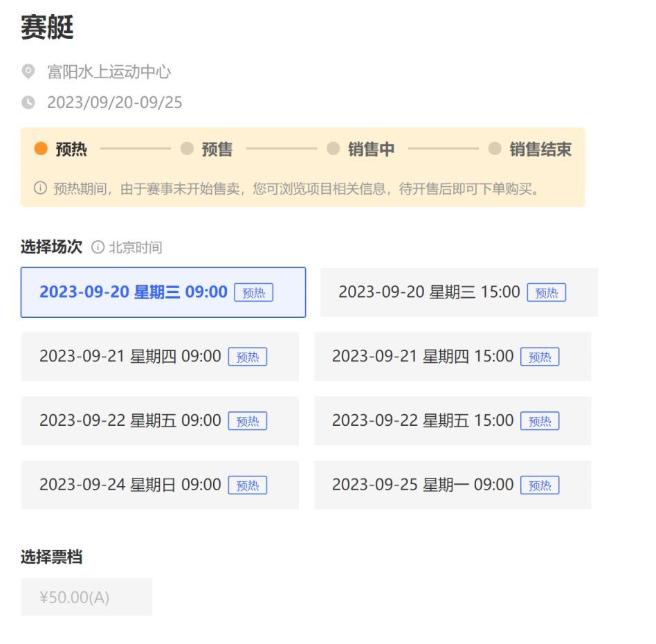
Task: Pick the 2023-09-25 星期一 09:00 session
Action: coord(453,485)
